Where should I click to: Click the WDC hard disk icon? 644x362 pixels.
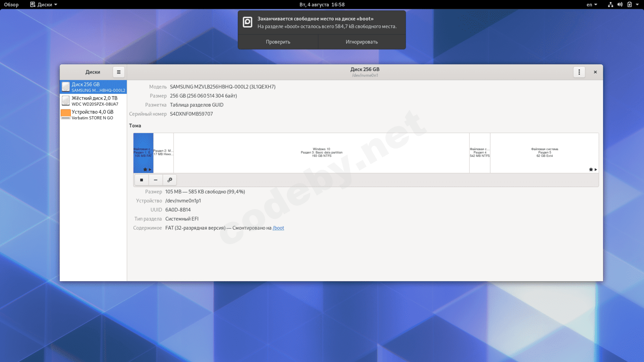pos(66,101)
